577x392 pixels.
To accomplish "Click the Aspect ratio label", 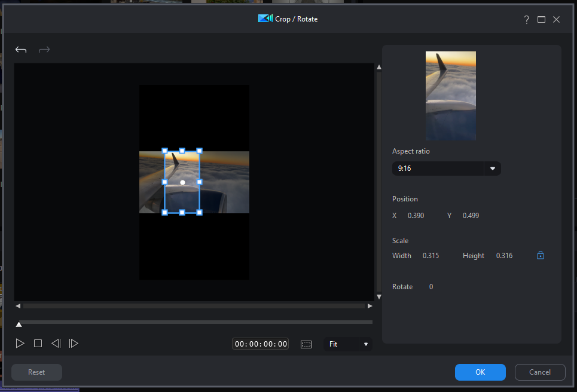I will point(411,151).
